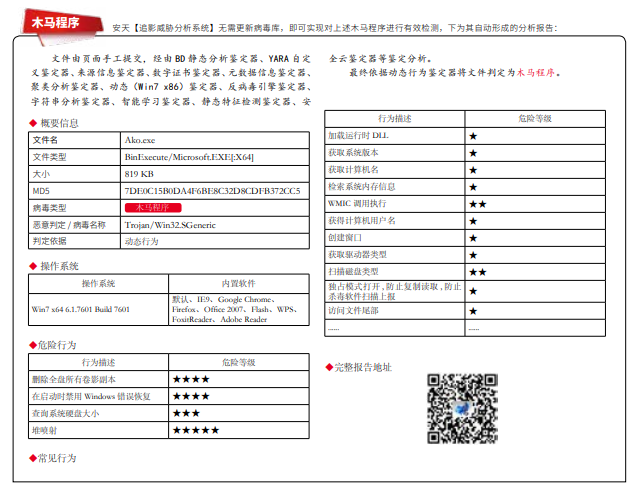637x488 pixels.
Task: Click the Trojan/Win32.SGeneric name cell
Action: point(215,225)
